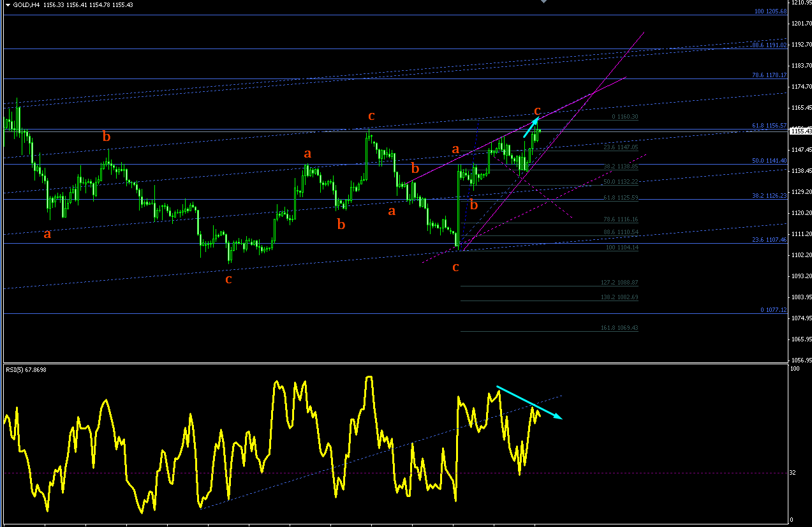
Task: Click price scale value 1056.95
Action: point(801,360)
